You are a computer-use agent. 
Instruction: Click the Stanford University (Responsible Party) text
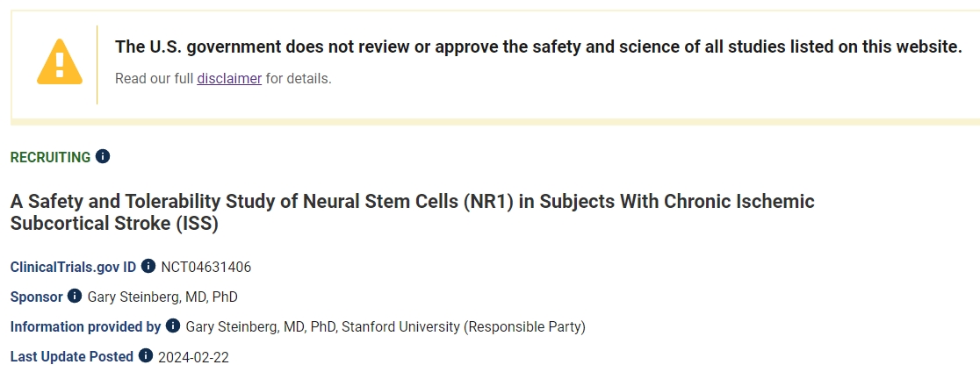tap(463, 326)
